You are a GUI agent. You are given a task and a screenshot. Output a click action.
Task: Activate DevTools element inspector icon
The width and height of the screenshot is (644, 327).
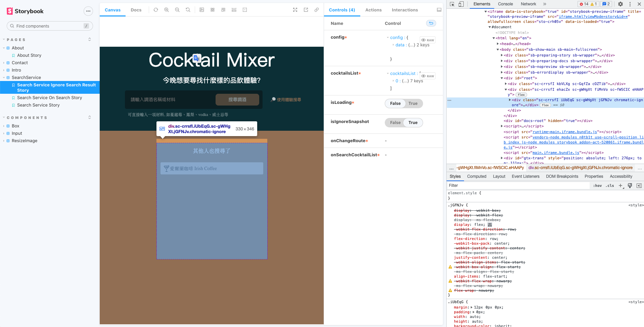point(452,4)
